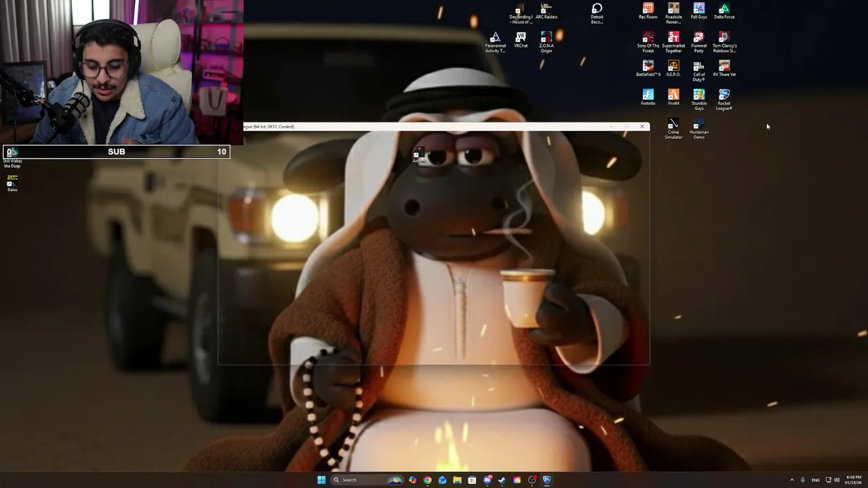The height and width of the screenshot is (488, 868).
Task: Open the Paranormal Activity shortcut
Action: (496, 42)
